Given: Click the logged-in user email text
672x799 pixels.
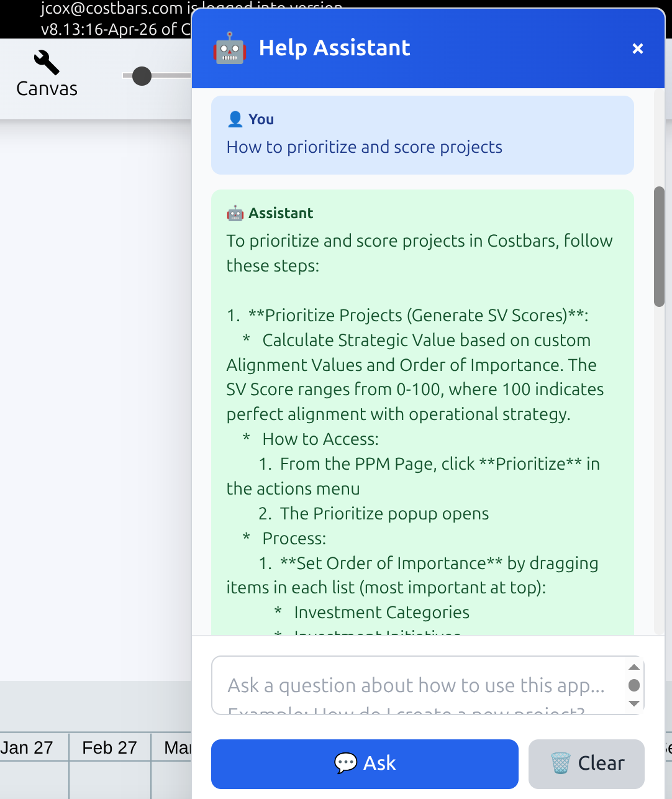Looking at the screenshot, I should (112, 9).
